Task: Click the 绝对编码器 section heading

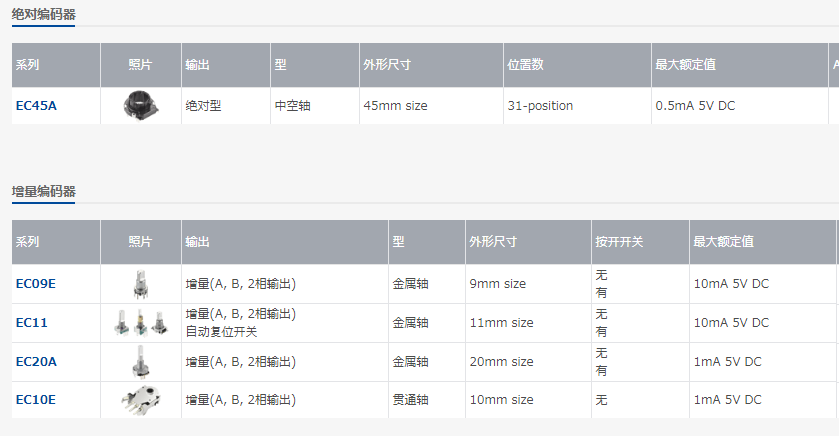Action: click(x=43, y=14)
